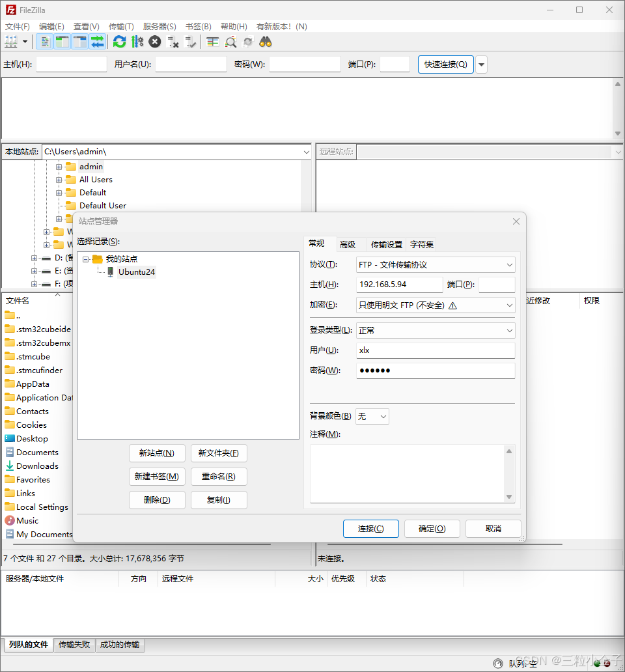625x672 pixels.
Task: Toggle the transfer queue display
Action: click(x=98, y=42)
